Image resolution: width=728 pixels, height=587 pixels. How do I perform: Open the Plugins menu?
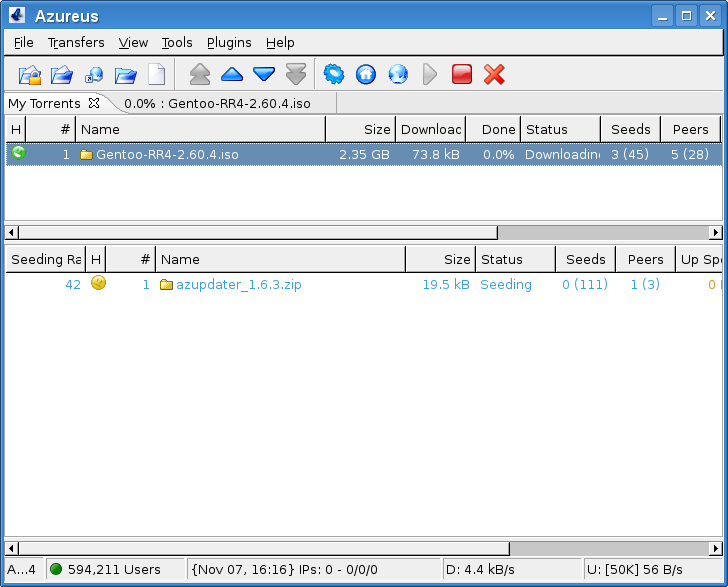229,43
